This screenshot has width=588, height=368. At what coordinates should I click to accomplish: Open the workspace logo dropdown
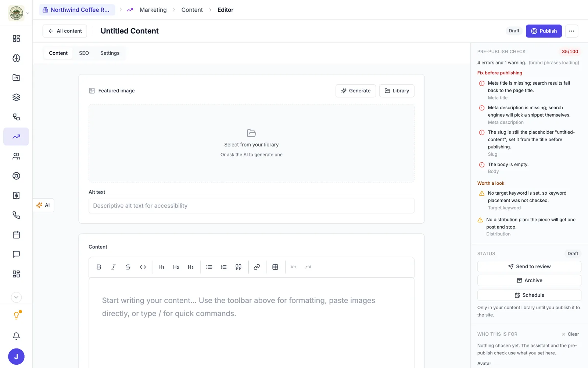pyautogui.click(x=19, y=13)
